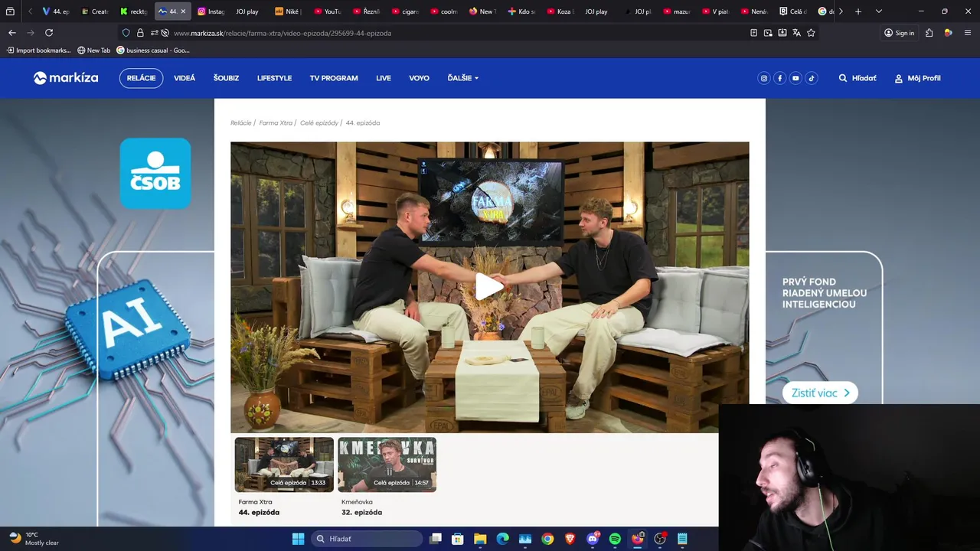Open browser extensions icon
980x551 pixels.
coord(929,33)
